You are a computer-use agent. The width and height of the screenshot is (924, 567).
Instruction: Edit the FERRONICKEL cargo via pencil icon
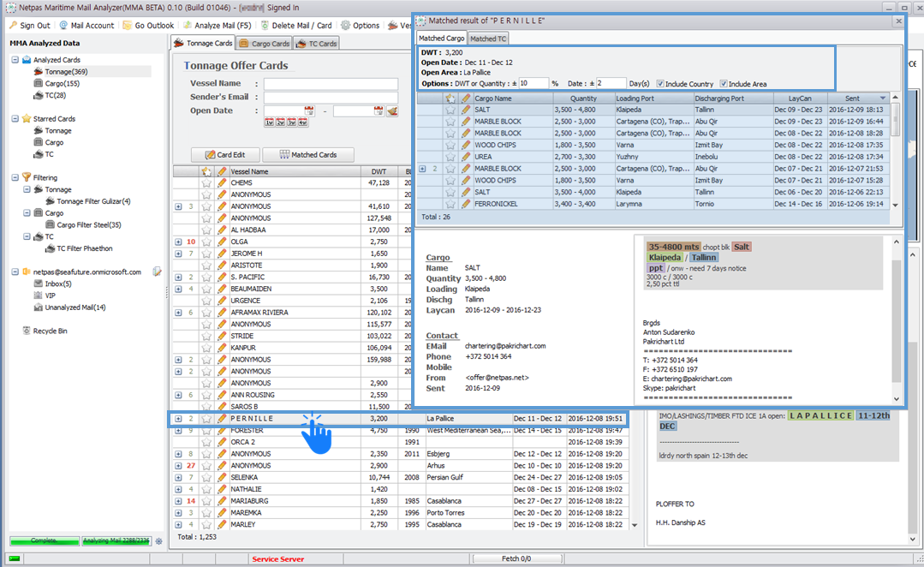[x=466, y=204]
